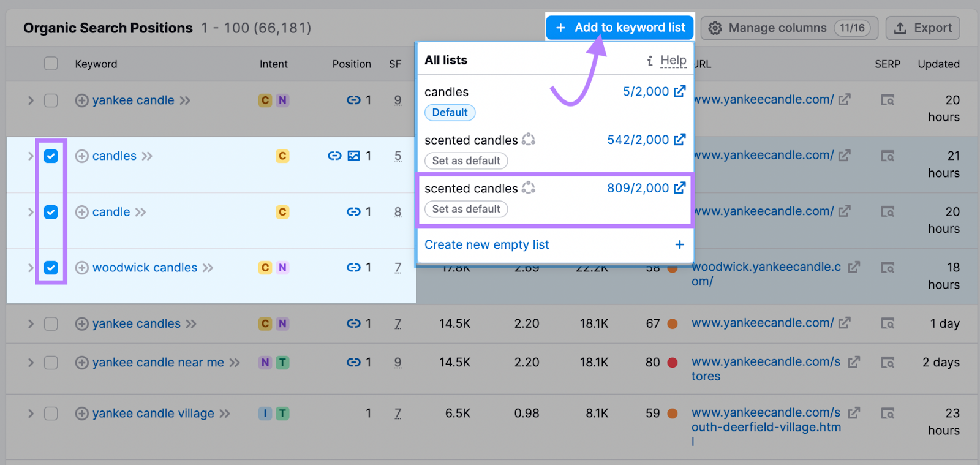Click the info icon beside Help
This screenshot has width=980, height=465.
click(x=650, y=61)
